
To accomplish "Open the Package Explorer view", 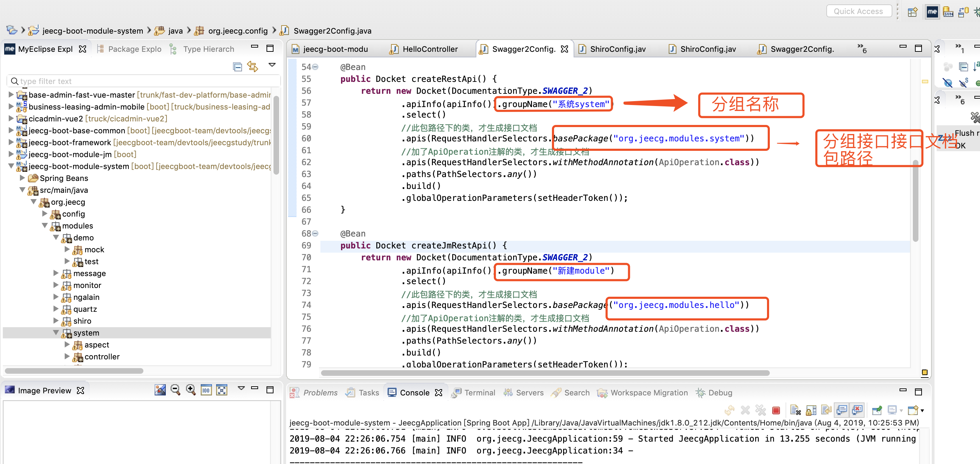I will coord(134,49).
